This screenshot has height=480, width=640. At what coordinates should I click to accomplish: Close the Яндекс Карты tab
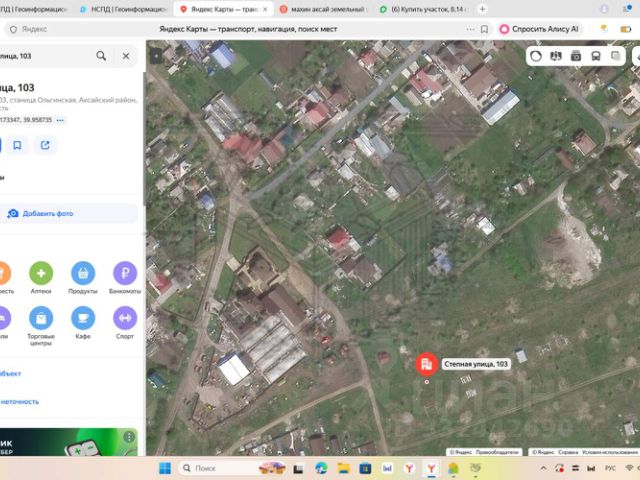(265, 9)
